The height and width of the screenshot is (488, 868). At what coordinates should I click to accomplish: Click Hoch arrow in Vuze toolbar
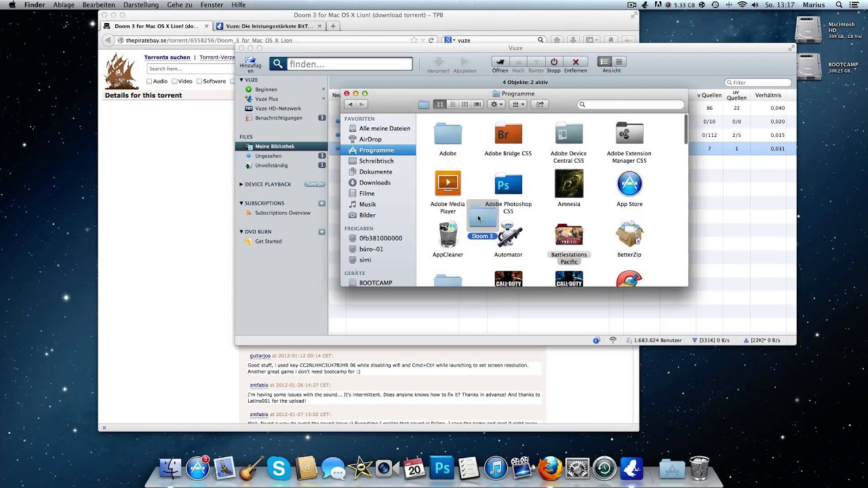coord(518,62)
